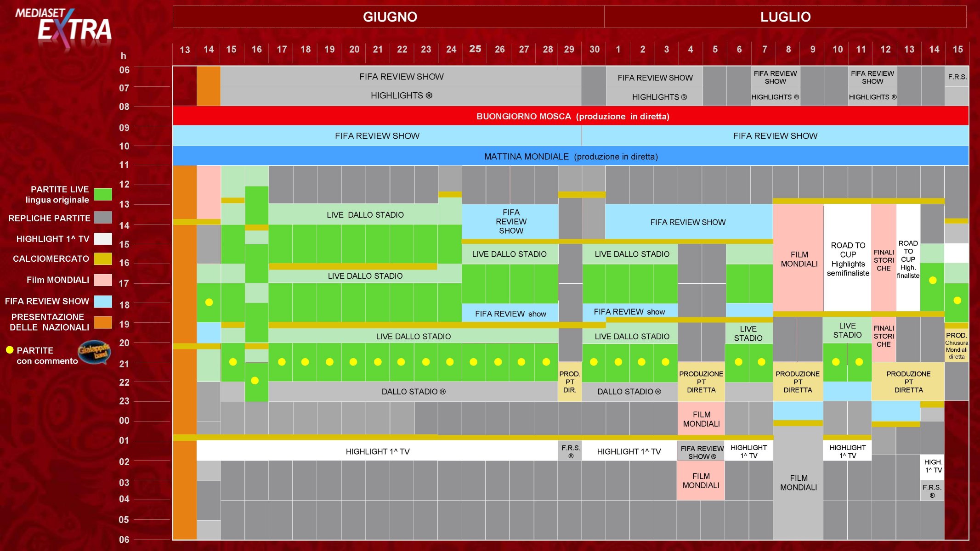980x551 pixels.
Task: Click the PROD. Chiusura Mondiali diretta block
Action: click(957, 345)
